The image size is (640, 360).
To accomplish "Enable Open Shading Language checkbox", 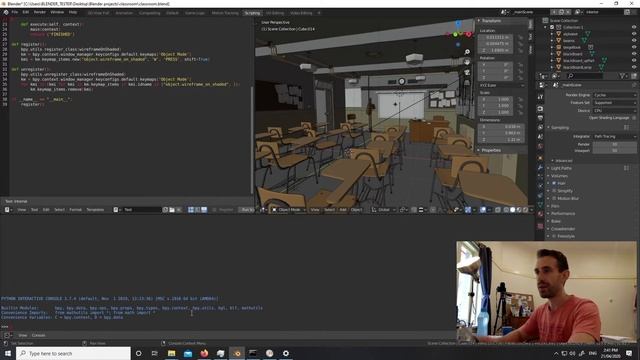I will tap(634, 118).
